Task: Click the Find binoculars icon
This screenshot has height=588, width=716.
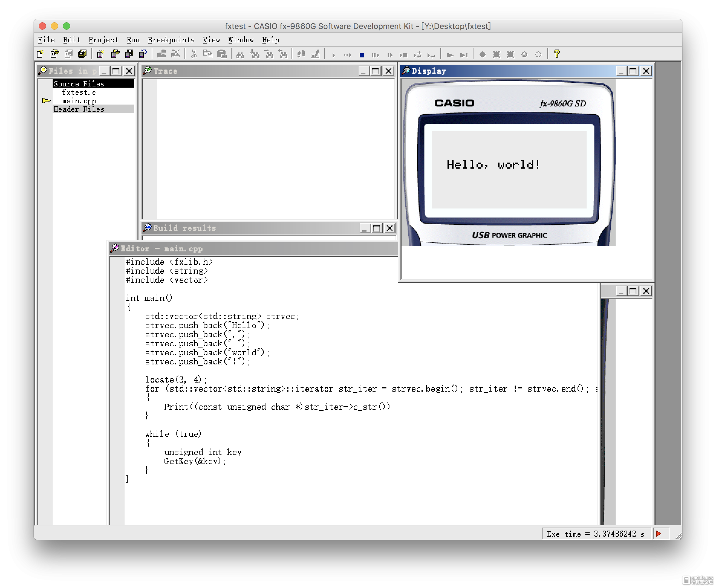Action: 240,54
